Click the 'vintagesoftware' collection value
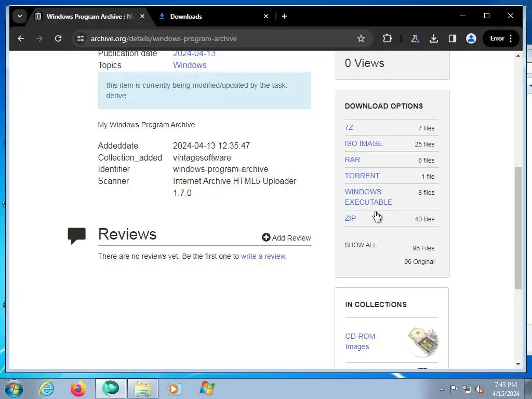Screen dimensions: 532x399 (x=202, y=157)
